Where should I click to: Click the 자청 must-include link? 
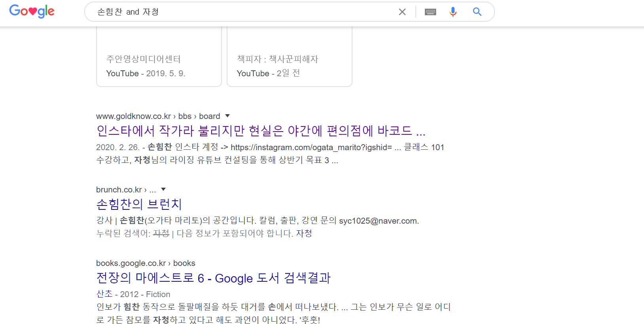pyautogui.click(x=304, y=234)
